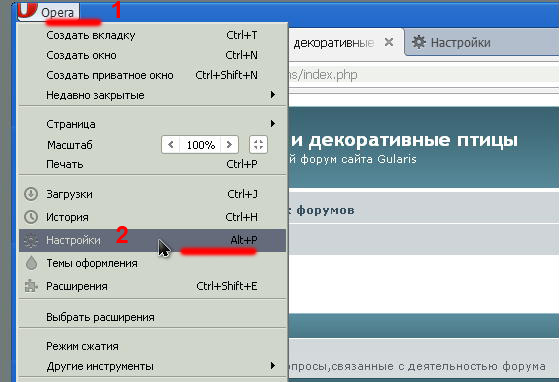Switch to the Настройки tab

(481, 42)
